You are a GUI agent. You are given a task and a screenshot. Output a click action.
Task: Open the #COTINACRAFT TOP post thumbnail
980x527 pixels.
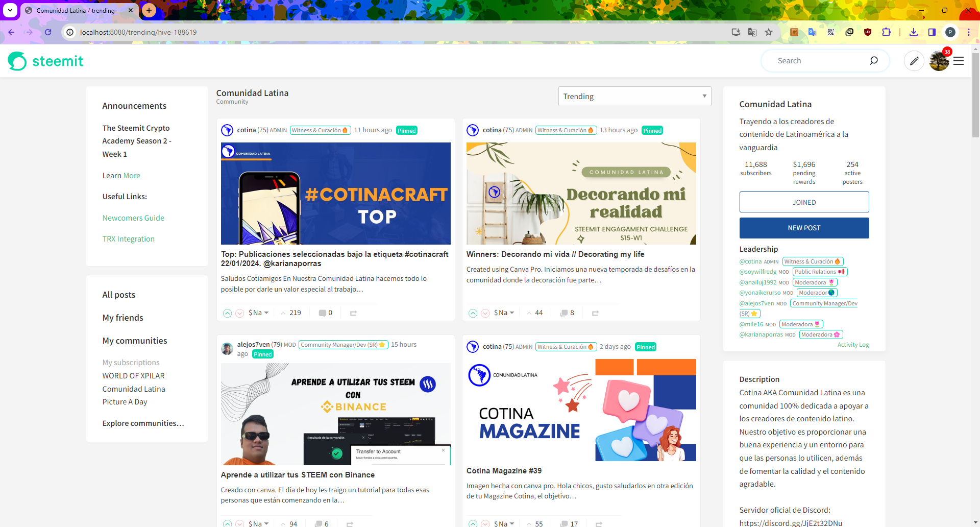336,194
